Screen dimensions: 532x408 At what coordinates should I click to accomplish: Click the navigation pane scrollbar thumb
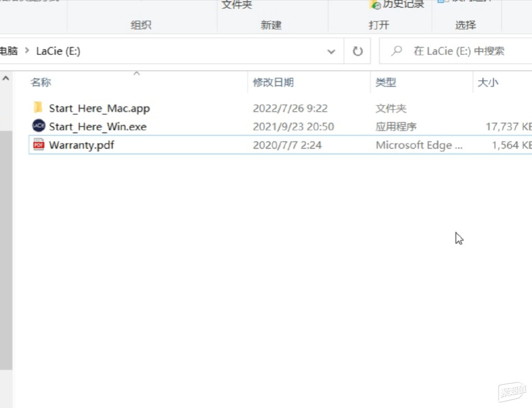click(x=6, y=250)
